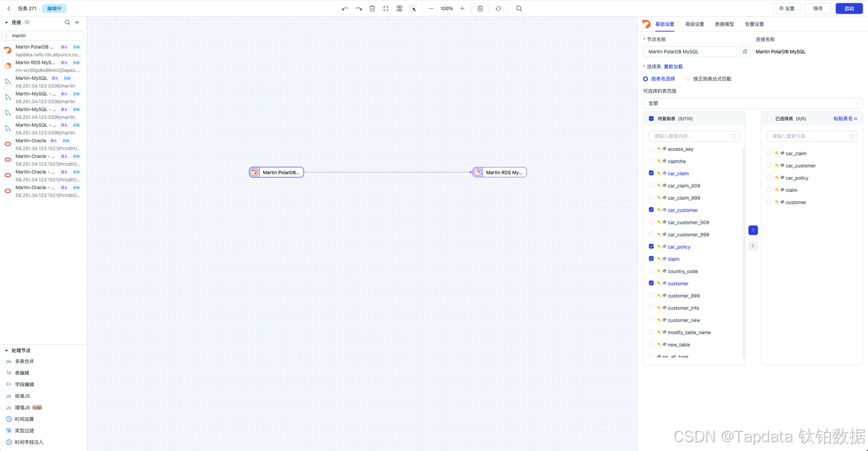Click the copy icon next to the node name field
The height and width of the screenshot is (451, 868).
click(x=745, y=52)
